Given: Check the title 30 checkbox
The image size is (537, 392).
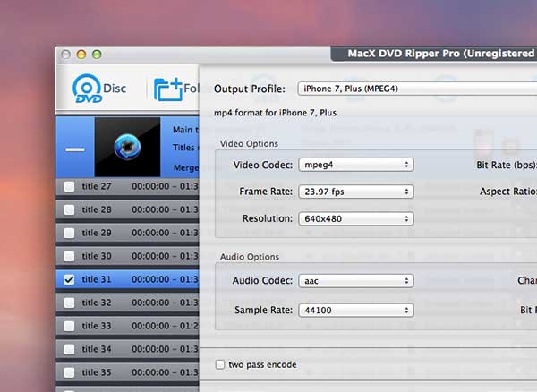Looking at the screenshot, I should coord(69,256).
